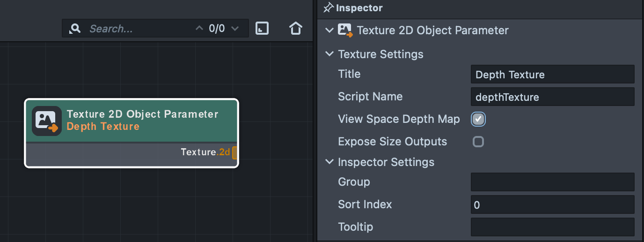Image resolution: width=644 pixels, height=242 pixels.
Task: Go to previous search result arrow
Action: coord(199,29)
